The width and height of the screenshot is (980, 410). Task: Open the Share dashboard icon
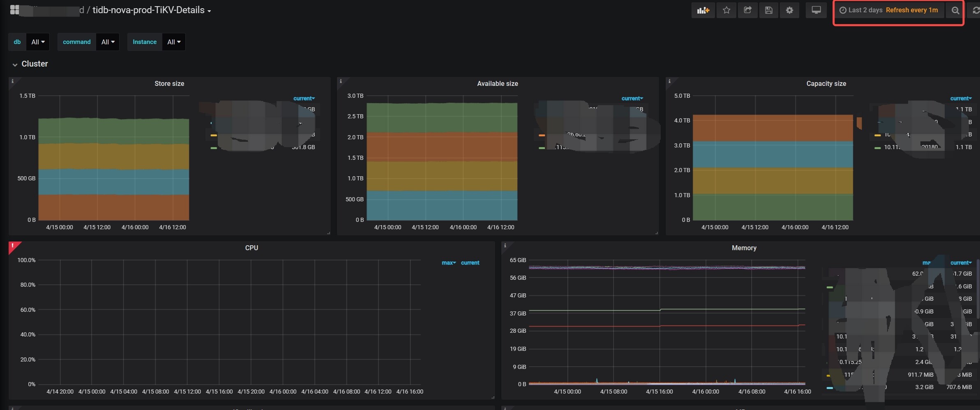click(747, 10)
